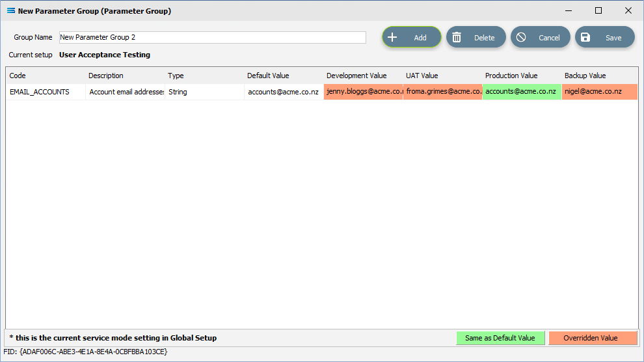Screen dimensions: 644x362
Task: Click into the Group Name input field
Action: pyautogui.click(x=212, y=37)
